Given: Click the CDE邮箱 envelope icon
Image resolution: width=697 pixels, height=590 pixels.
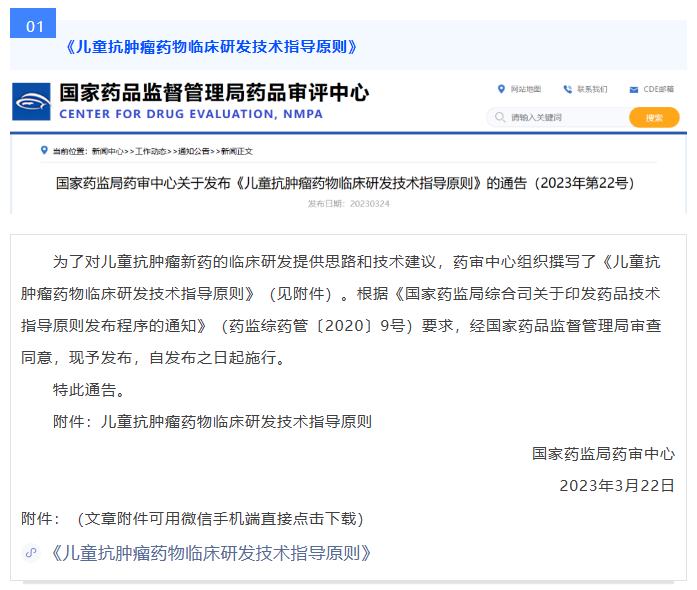Looking at the screenshot, I should click(634, 89).
